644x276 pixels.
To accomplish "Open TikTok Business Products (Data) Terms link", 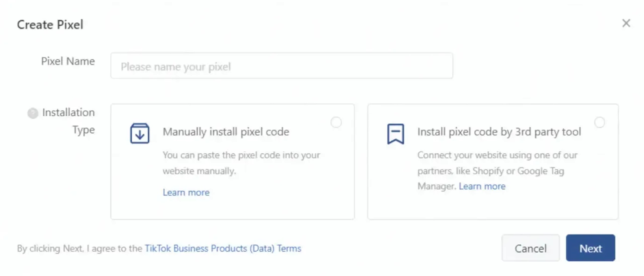I will coord(223,248).
